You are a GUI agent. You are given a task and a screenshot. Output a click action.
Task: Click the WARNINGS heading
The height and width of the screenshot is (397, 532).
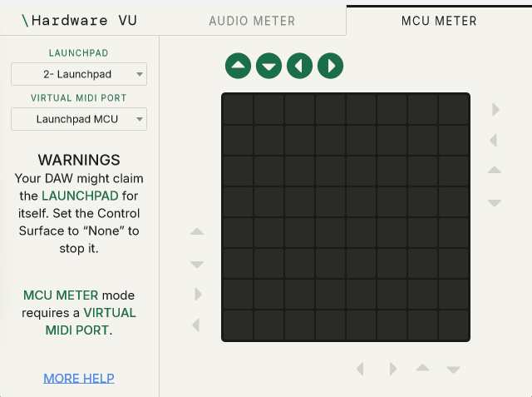coord(79,160)
